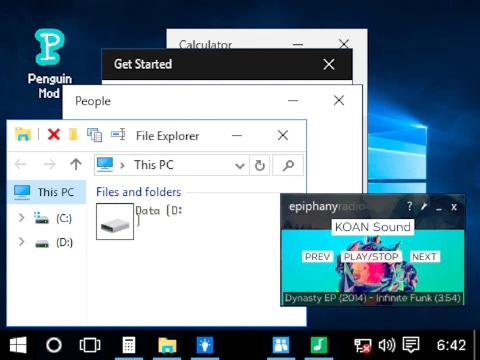Click the File Explorer folder icon in title bar

pos(23,135)
